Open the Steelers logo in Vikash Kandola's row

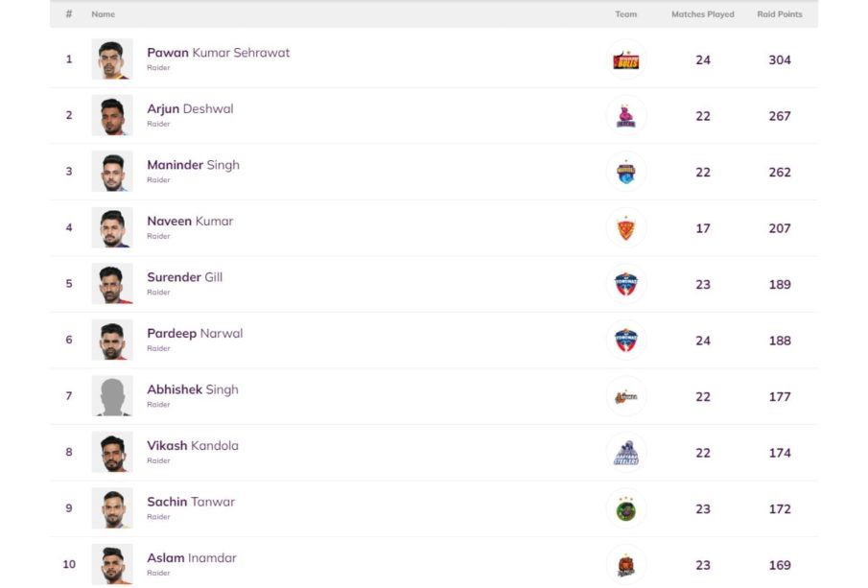(x=626, y=453)
